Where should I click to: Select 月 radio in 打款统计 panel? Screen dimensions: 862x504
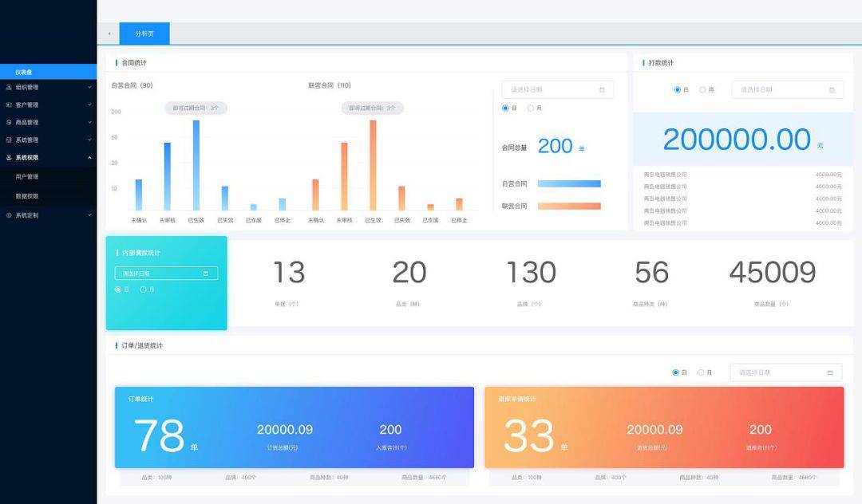tap(702, 90)
